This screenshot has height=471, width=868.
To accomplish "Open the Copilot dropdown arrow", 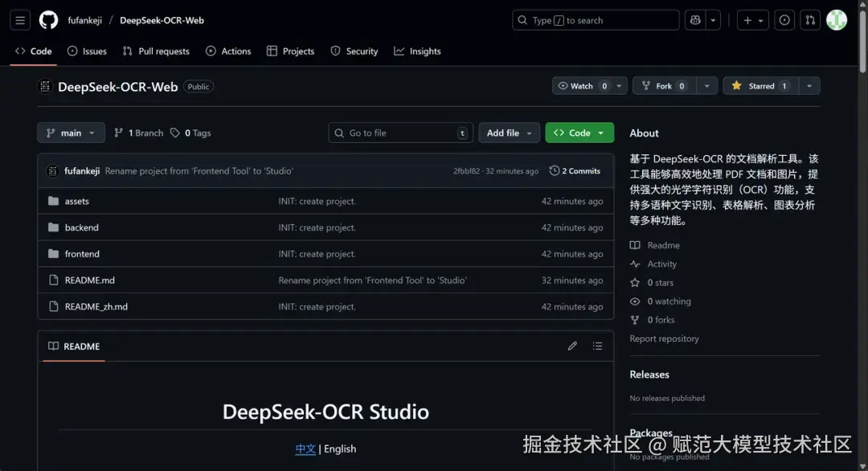I will 713,20.
